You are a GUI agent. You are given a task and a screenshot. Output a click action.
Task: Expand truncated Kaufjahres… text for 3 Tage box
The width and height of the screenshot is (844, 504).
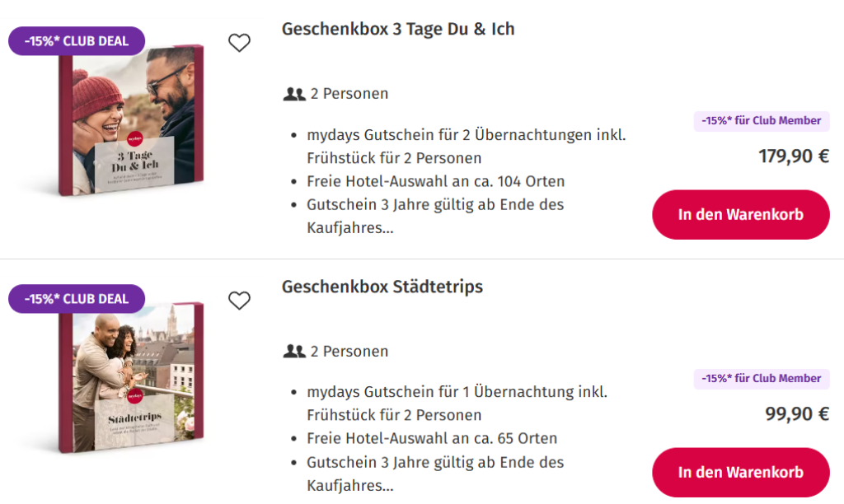click(x=349, y=228)
